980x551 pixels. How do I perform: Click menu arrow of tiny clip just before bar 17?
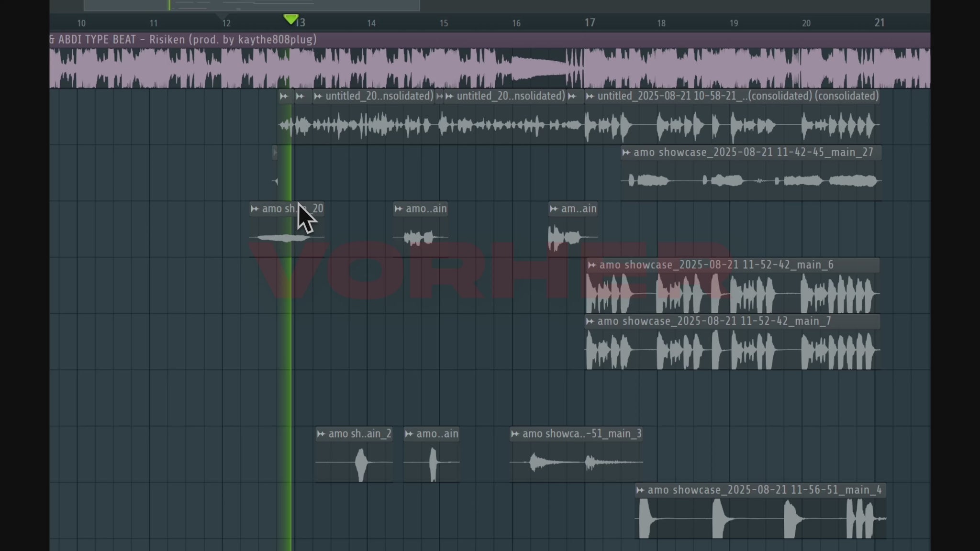pos(572,96)
